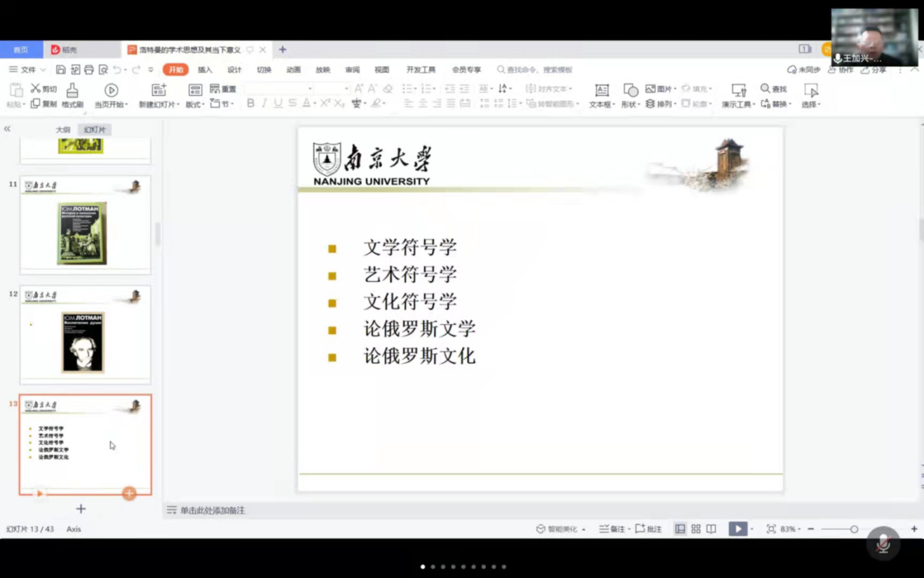Viewport: 924px width, 578px height.
Task: Click the Find (查找) magnifier icon
Action: [765, 88]
